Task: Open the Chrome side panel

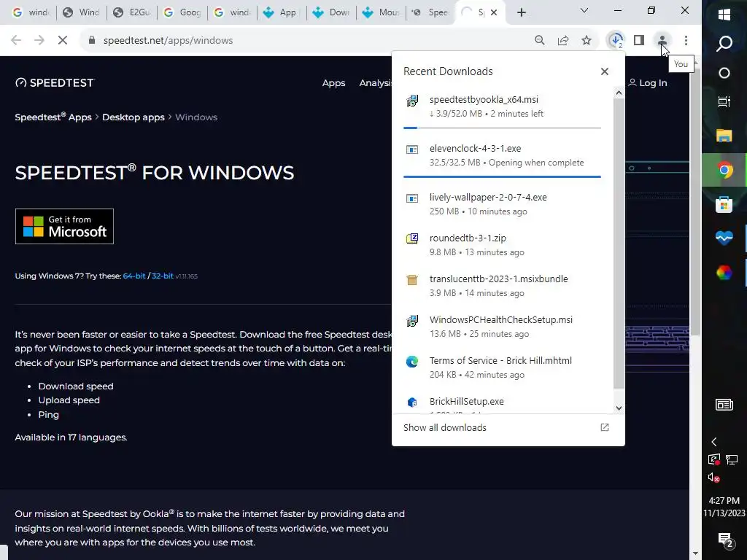Action: click(x=639, y=41)
